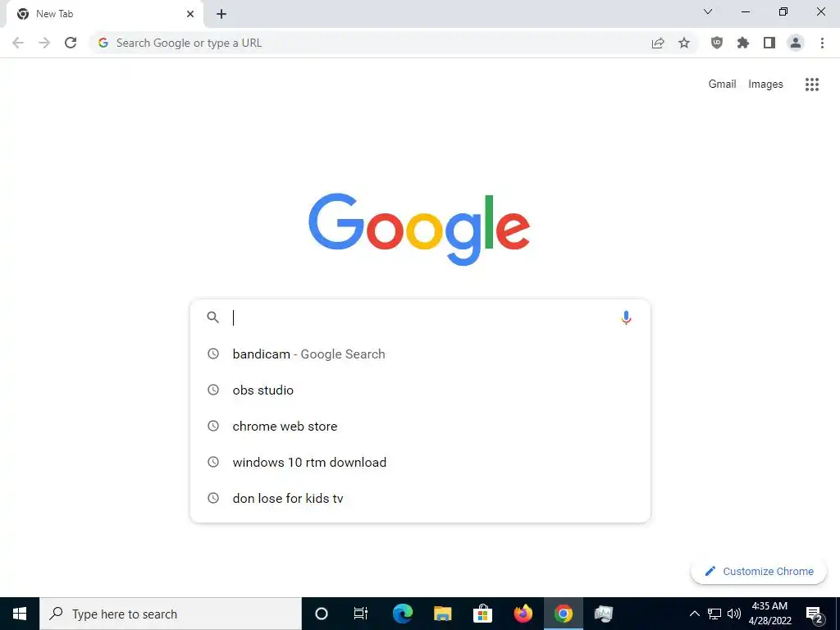Reload the current page
The image size is (840, 630).
tap(71, 43)
